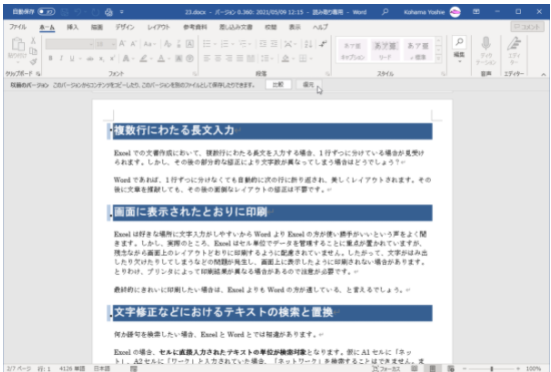Screen dimensions: 551x372
Task: Toggle Strikethrough formatting
Action: click(90, 58)
